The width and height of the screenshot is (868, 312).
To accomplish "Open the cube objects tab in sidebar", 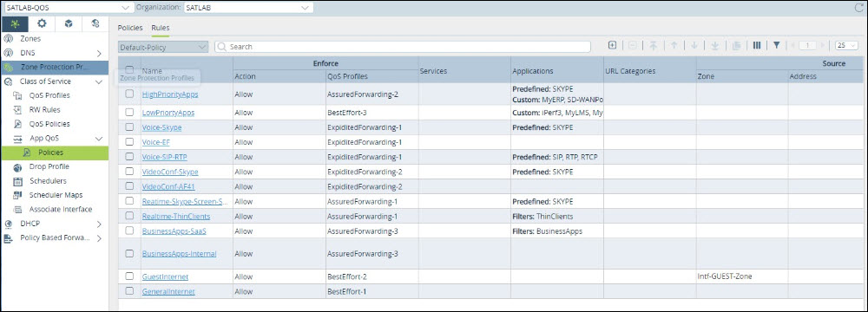I will click(x=68, y=23).
